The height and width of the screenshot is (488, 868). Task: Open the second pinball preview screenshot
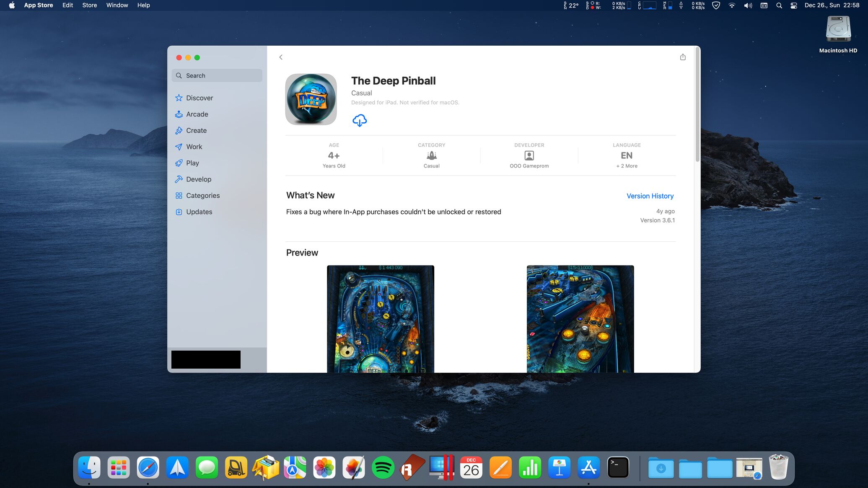tap(580, 318)
